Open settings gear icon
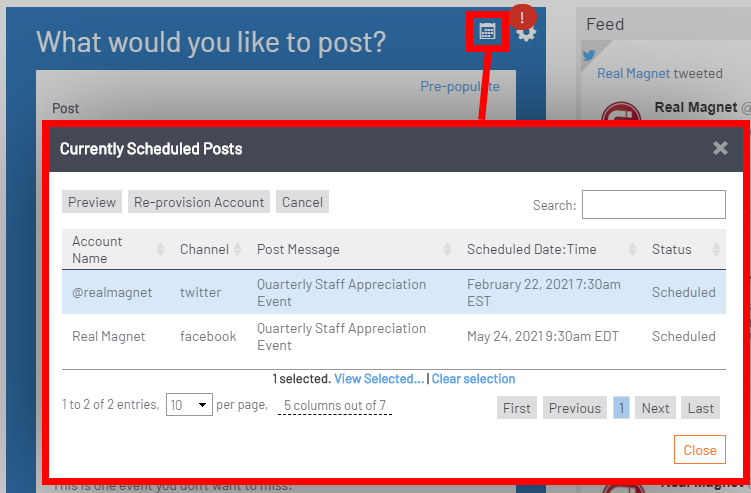 526,34
